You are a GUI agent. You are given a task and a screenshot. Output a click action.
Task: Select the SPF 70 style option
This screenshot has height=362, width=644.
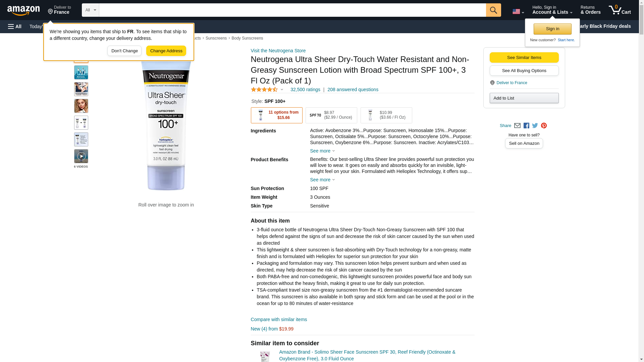pyautogui.click(x=331, y=115)
